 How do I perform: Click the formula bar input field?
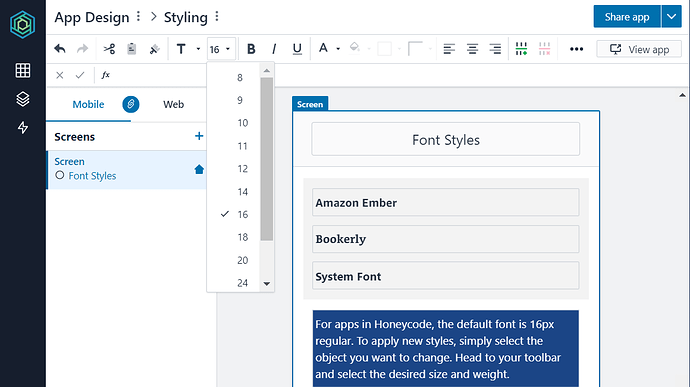tap(400, 75)
